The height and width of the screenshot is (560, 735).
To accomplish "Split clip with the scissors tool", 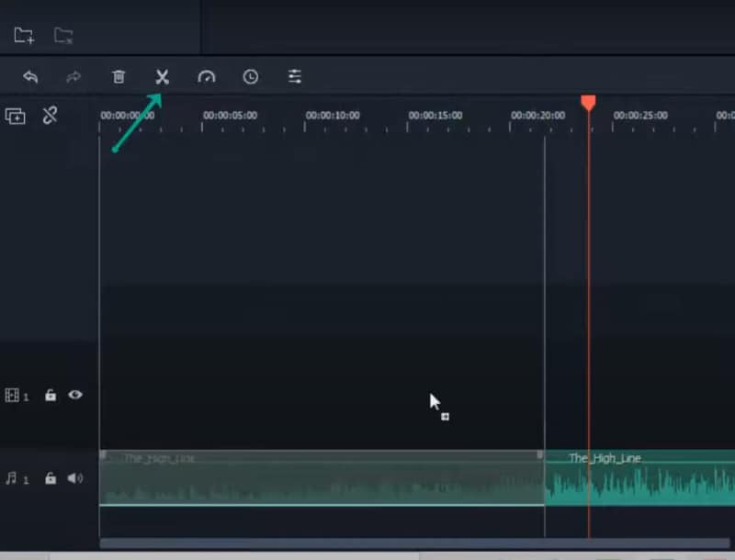I will click(x=163, y=77).
